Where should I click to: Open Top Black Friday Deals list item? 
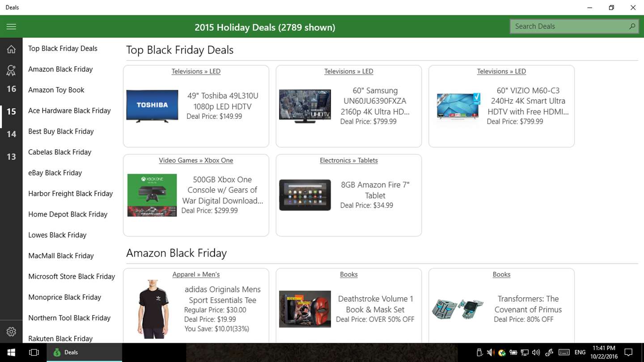pyautogui.click(x=63, y=48)
